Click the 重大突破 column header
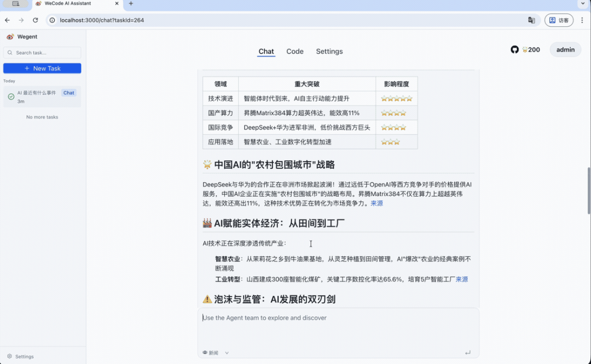Image resolution: width=591 pixels, height=364 pixels. click(x=307, y=84)
